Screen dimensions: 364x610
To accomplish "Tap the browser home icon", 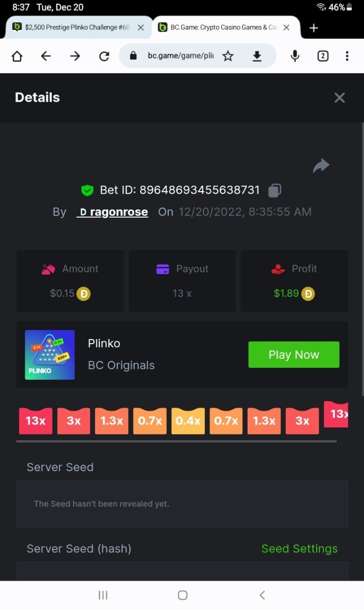I will pos(17,56).
